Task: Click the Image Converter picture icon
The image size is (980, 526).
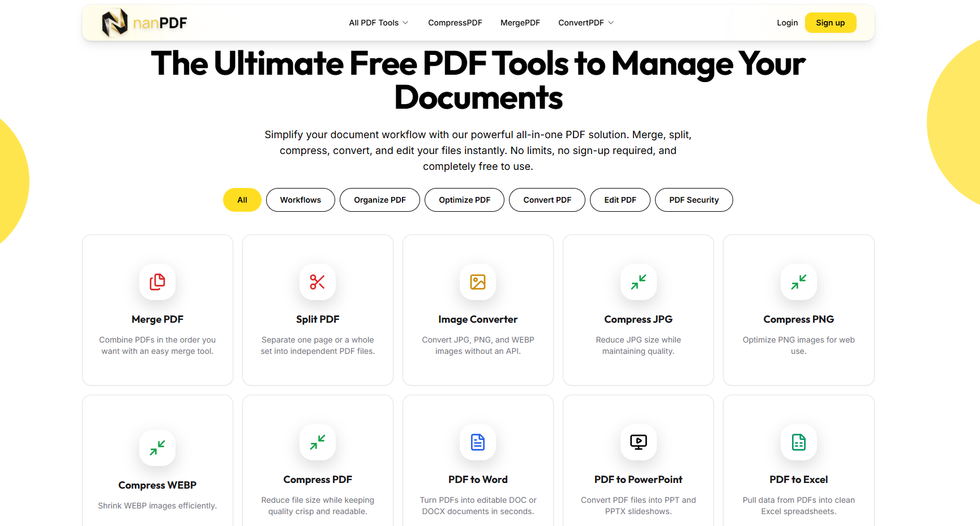Action: (478, 282)
